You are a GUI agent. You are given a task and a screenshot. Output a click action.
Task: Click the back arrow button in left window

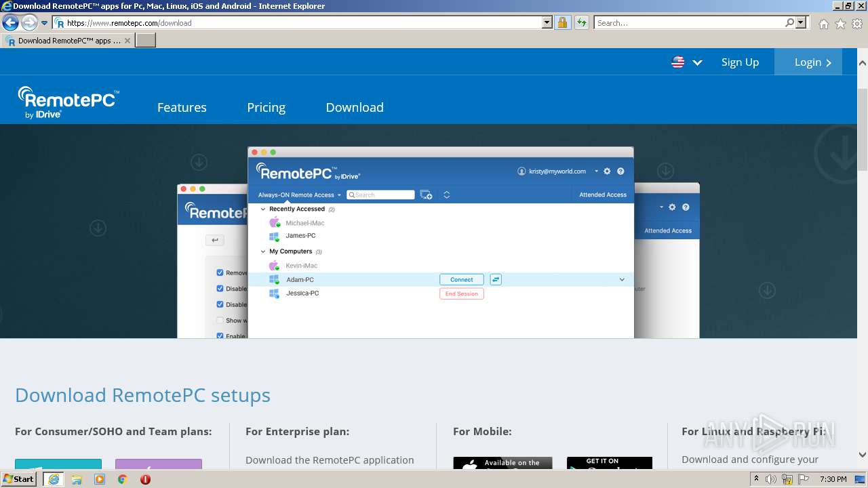coord(215,240)
